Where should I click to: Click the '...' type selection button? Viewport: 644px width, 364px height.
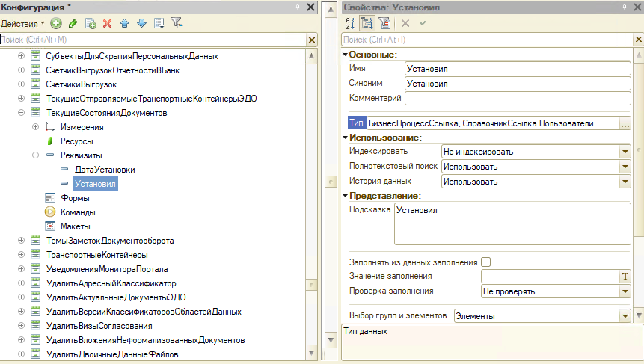[625, 123]
